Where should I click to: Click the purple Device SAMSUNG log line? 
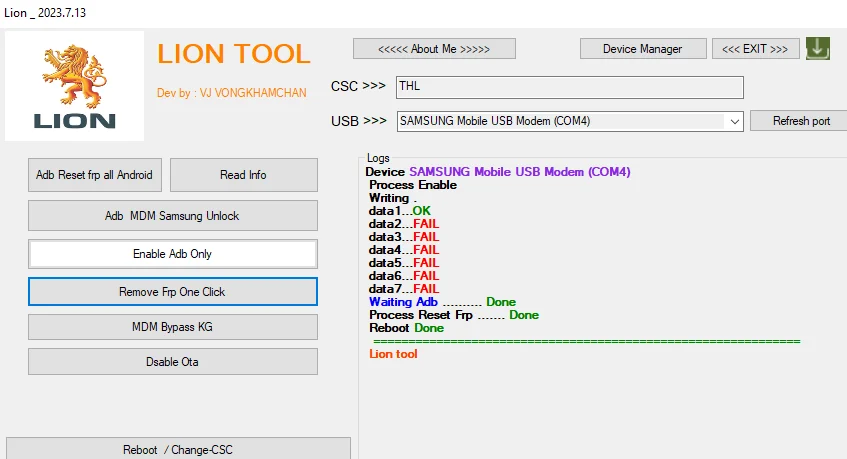[x=498, y=172]
